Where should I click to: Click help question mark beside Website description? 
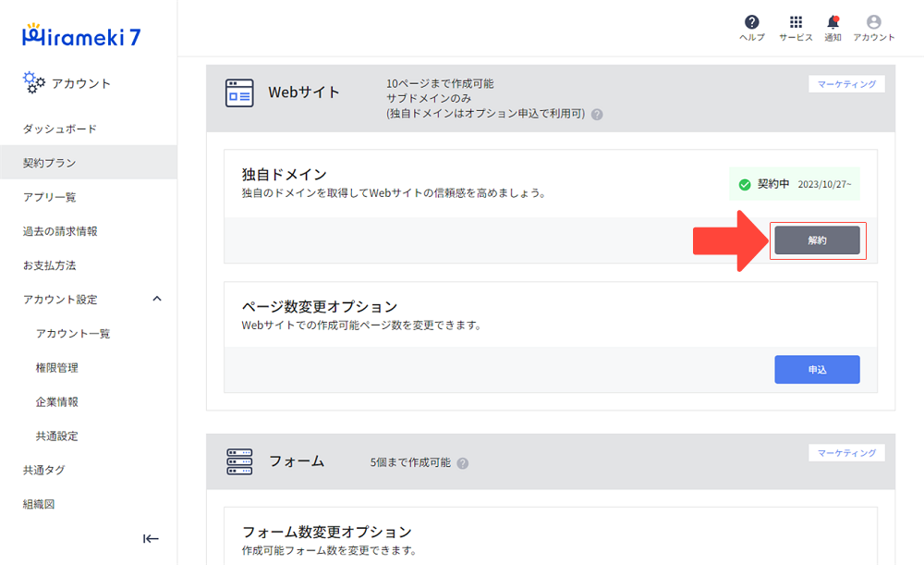click(x=597, y=115)
